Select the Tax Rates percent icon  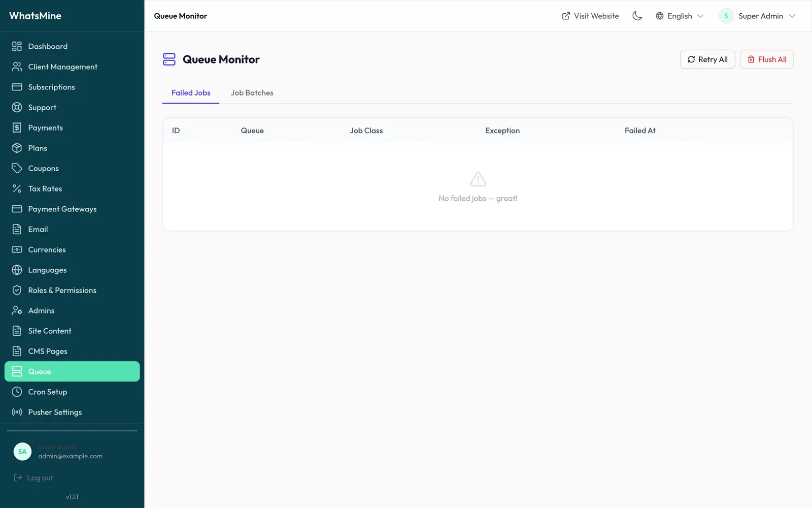(17, 188)
